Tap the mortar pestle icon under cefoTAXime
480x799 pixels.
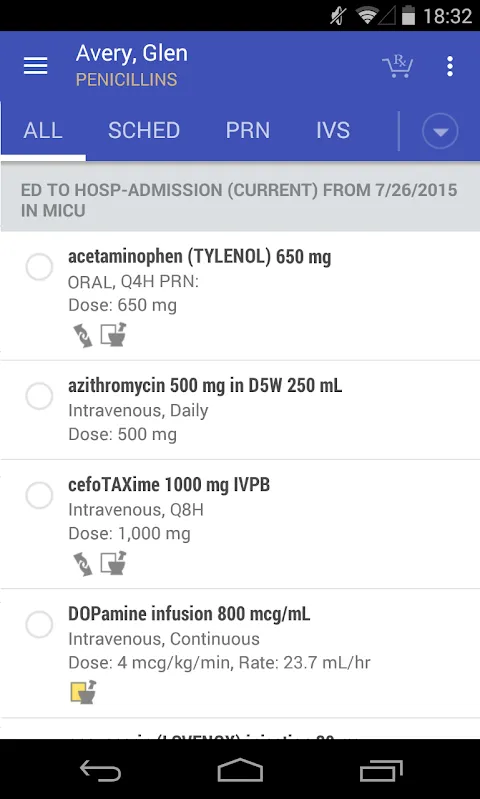113,563
